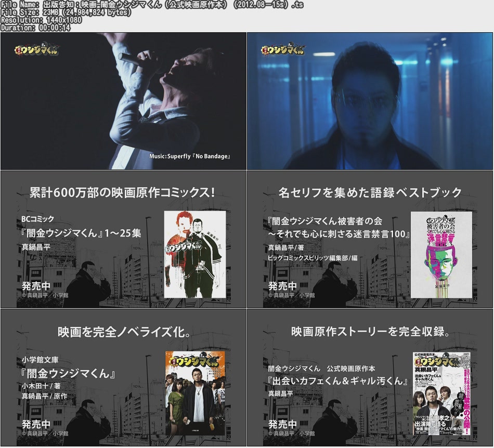Click the File Name header line
494x448 pixels.
(x=152, y=4)
